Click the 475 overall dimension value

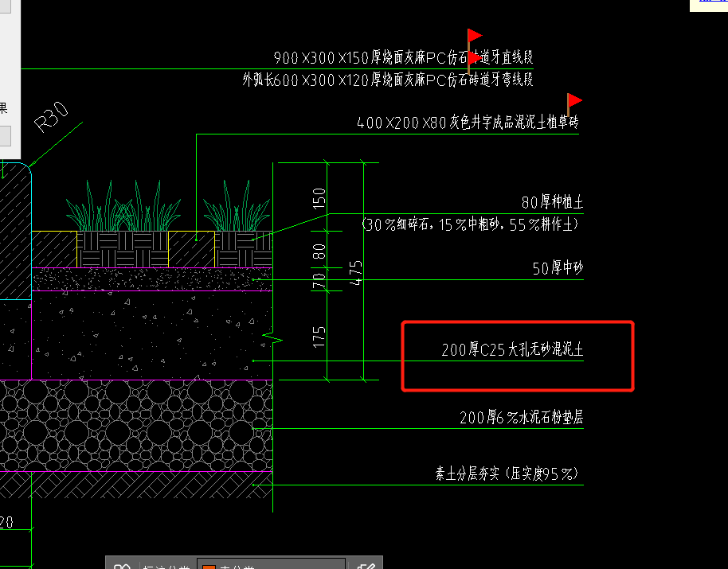click(x=356, y=273)
